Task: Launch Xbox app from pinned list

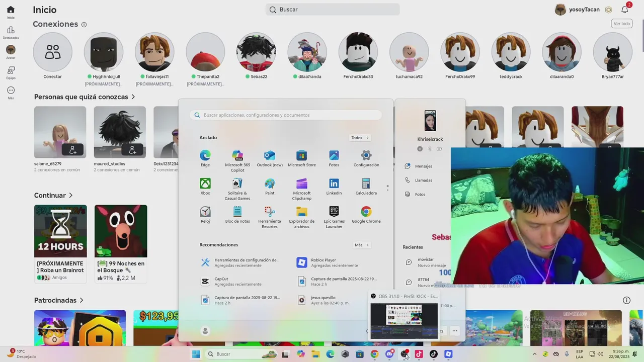Action: coord(205,187)
